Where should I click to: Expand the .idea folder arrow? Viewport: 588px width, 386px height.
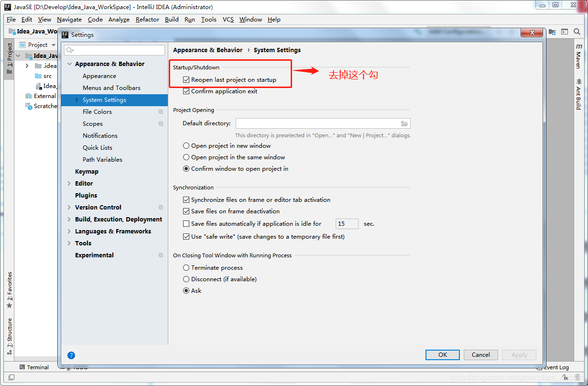point(27,66)
